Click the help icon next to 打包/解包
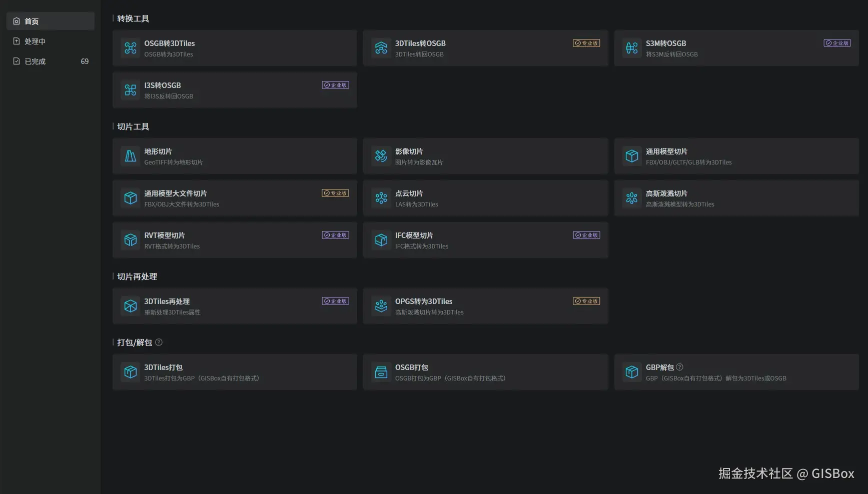 coord(159,342)
